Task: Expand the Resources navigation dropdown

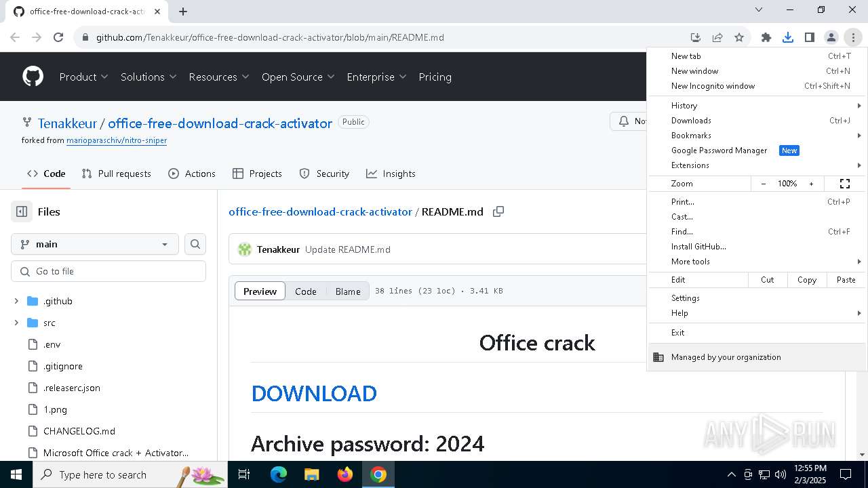Action: 219,77
